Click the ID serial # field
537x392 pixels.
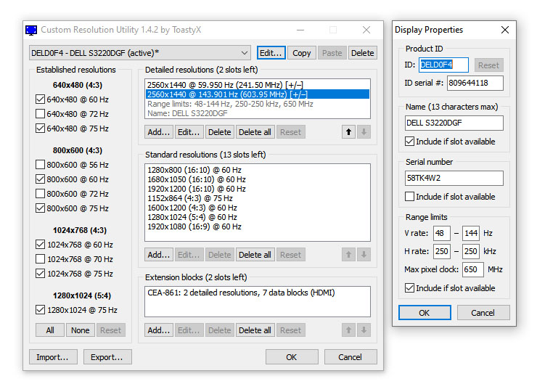(475, 83)
